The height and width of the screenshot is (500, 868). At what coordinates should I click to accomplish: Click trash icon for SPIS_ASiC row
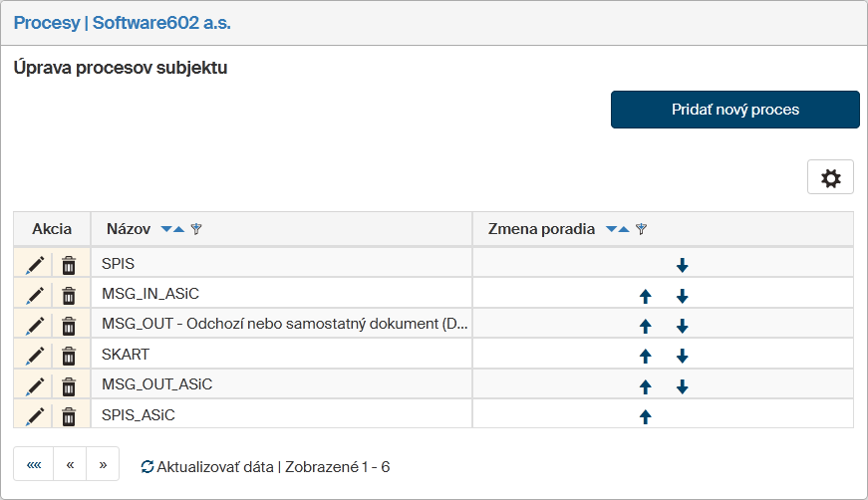coord(69,415)
